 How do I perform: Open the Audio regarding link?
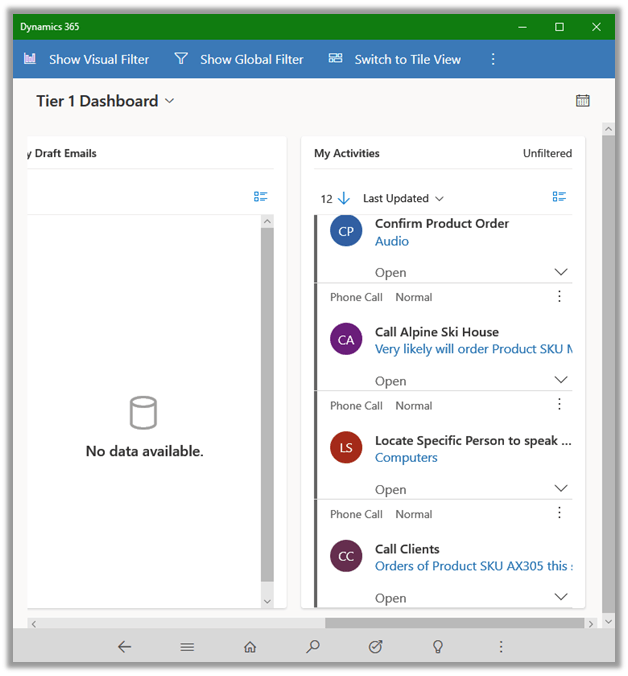tap(392, 241)
